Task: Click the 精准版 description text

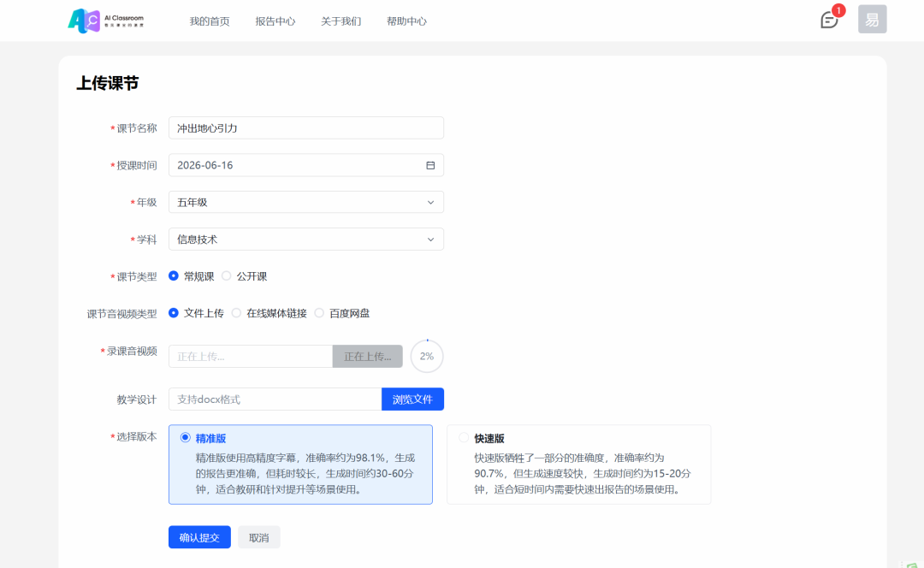Action: tap(305, 474)
